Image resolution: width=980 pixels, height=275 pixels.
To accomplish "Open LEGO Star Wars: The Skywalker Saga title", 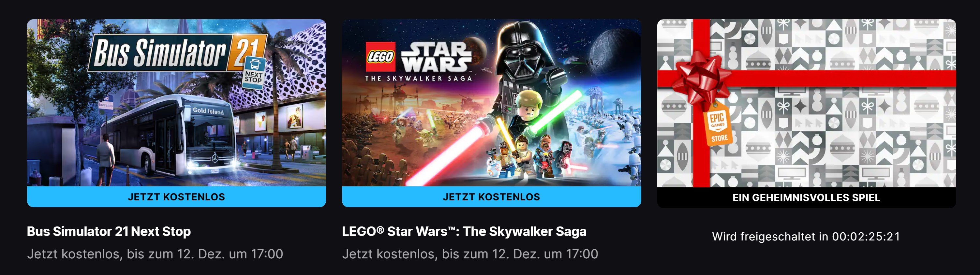I will (x=464, y=231).
